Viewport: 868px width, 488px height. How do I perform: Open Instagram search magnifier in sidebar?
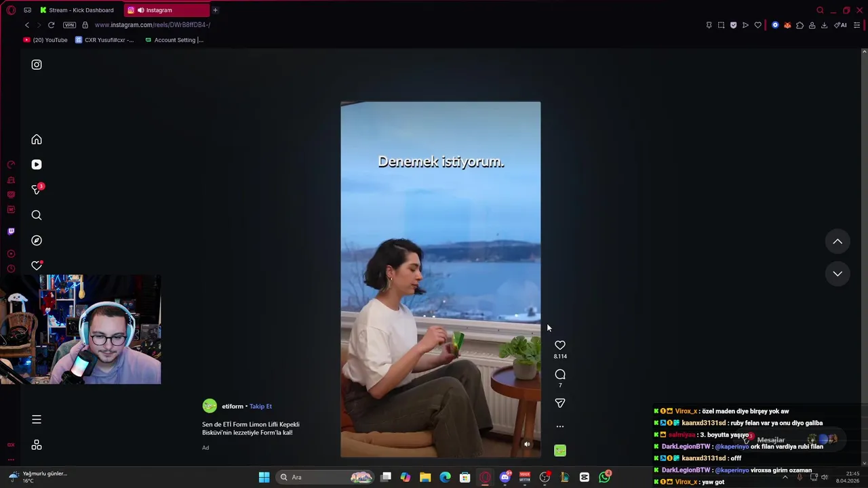[x=37, y=216]
